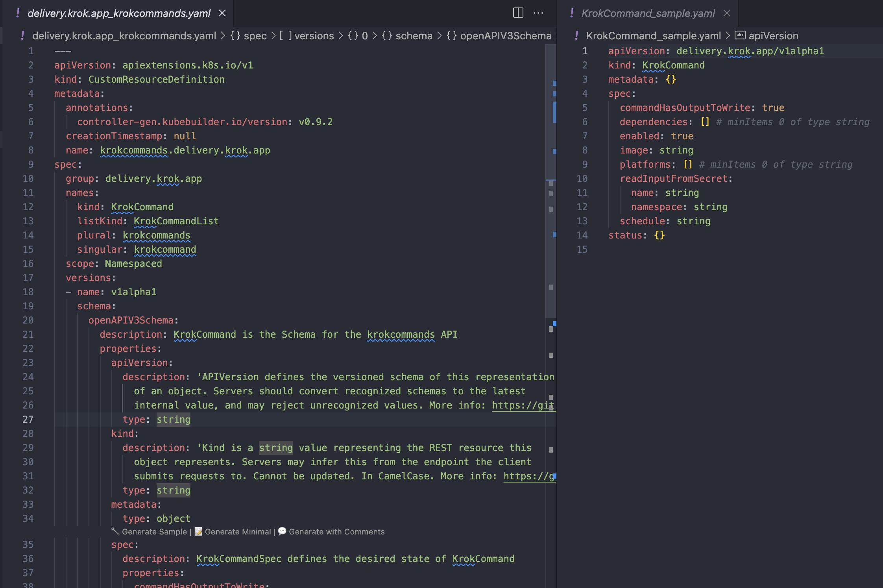
Task: Click 'delivery.krok.app/v1alpha1' in sample file
Action: tap(750, 51)
